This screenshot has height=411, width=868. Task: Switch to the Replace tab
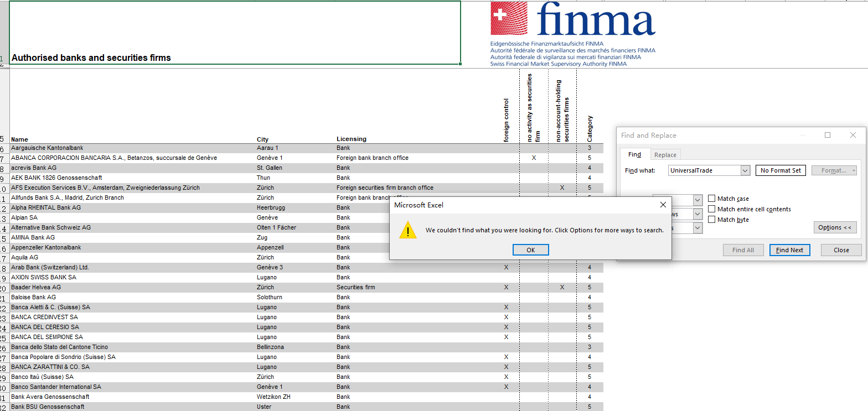(665, 155)
